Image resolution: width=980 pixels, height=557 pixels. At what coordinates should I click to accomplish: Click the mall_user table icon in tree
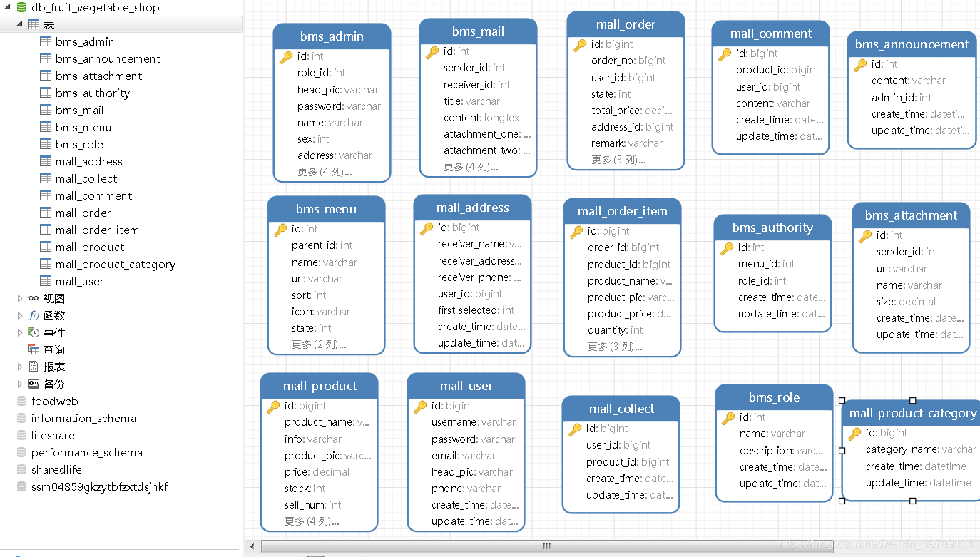coord(46,281)
